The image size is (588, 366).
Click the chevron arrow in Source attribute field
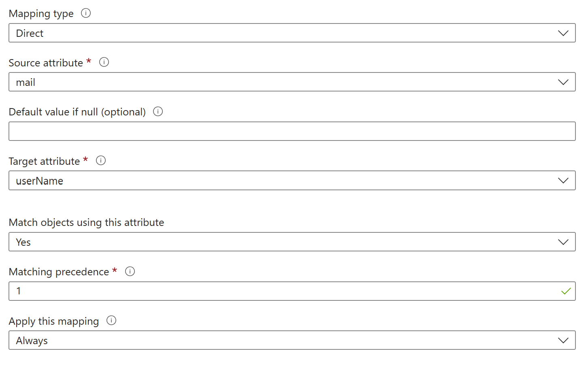[563, 82]
